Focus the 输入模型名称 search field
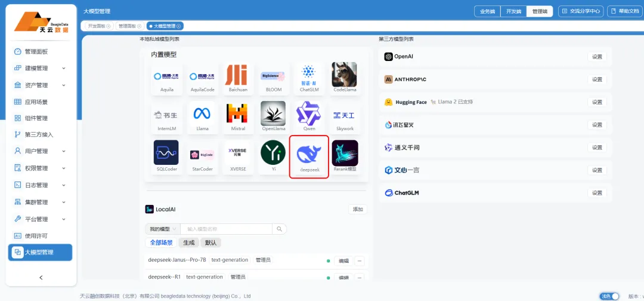The image size is (644, 301). pyautogui.click(x=227, y=229)
